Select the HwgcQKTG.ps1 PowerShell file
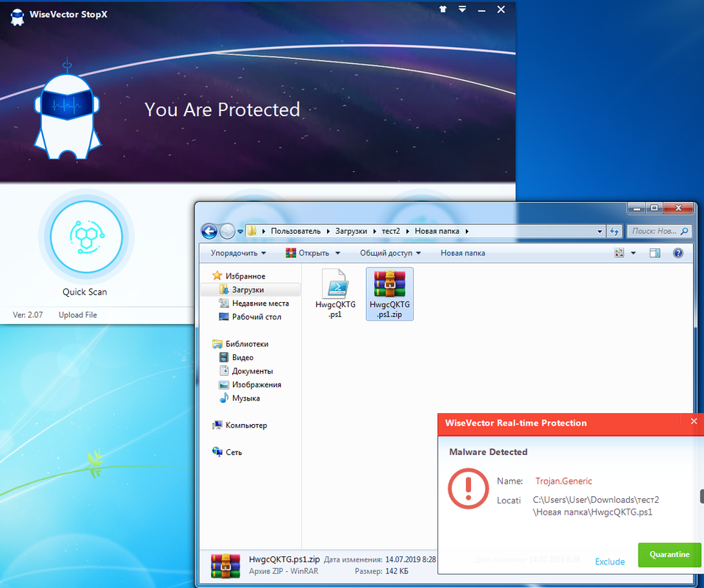The height and width of the screenshot is (588, 704). click(335, 294)
